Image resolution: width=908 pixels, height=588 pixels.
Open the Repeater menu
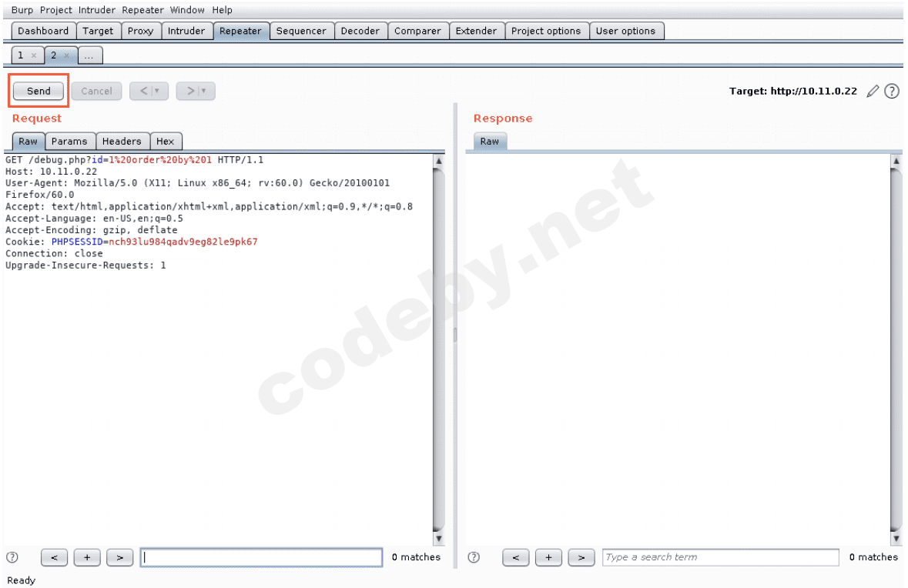click(142, 10)
